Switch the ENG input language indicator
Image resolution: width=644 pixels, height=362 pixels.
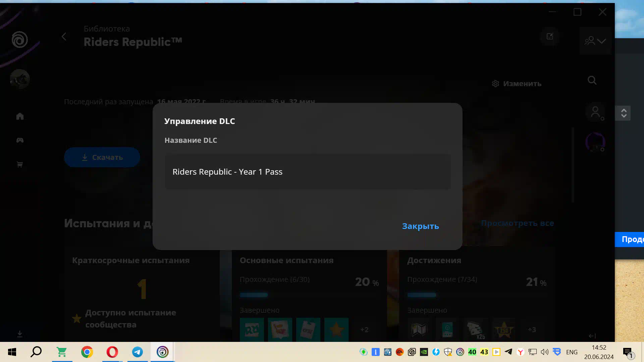[572, 352]
